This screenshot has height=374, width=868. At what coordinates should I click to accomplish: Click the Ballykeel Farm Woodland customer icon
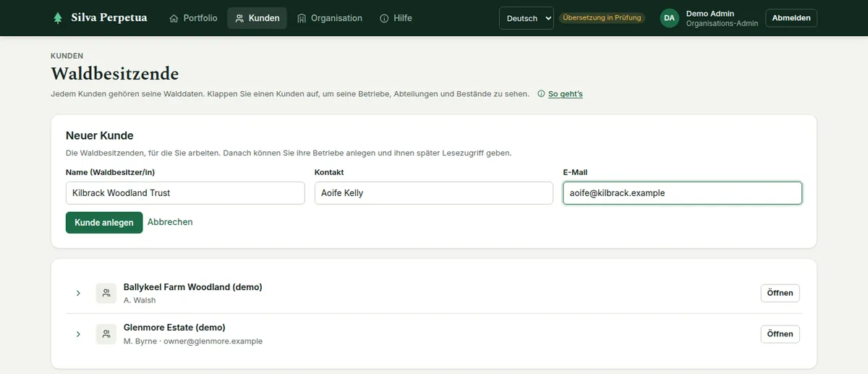coord(106,293)
